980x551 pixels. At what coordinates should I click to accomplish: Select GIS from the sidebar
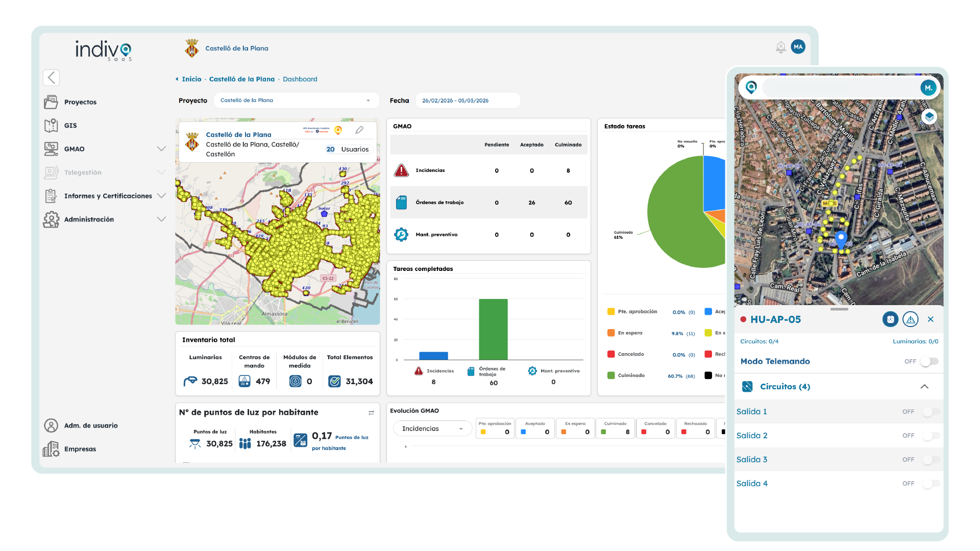pos(70,125)
